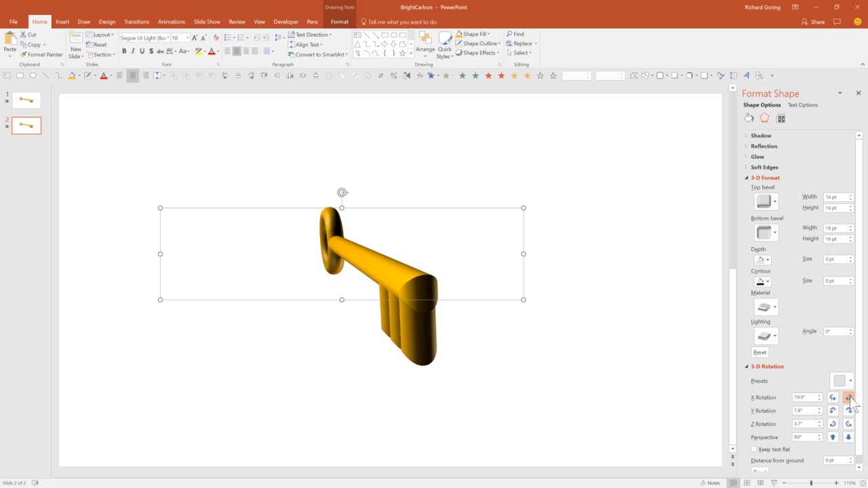Open the Animations ribbon tab
Image resolution: width=868 pixels, height=488 pixels.
point(172,22)
